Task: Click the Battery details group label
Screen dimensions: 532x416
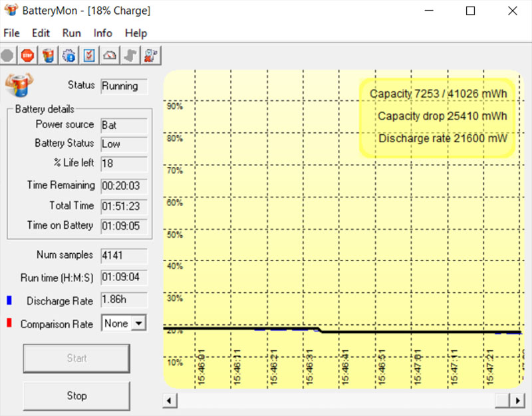Action: pyautogui.click(x=45, y=109)
